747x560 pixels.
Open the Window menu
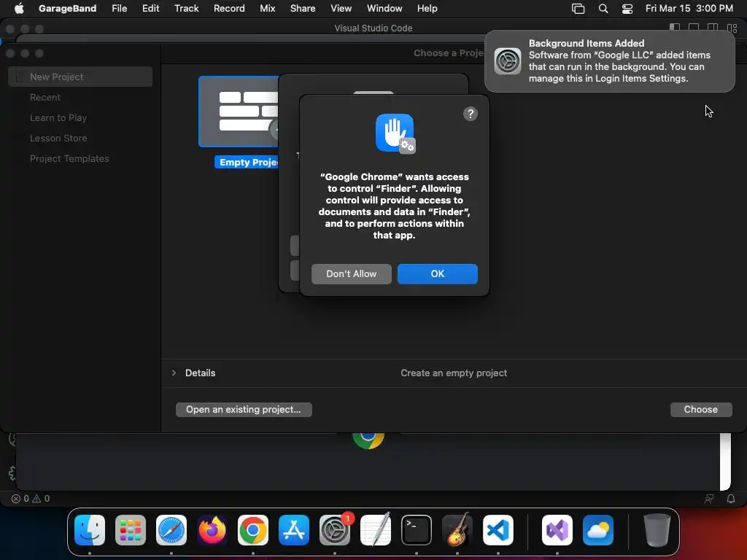tap(384, 8)
